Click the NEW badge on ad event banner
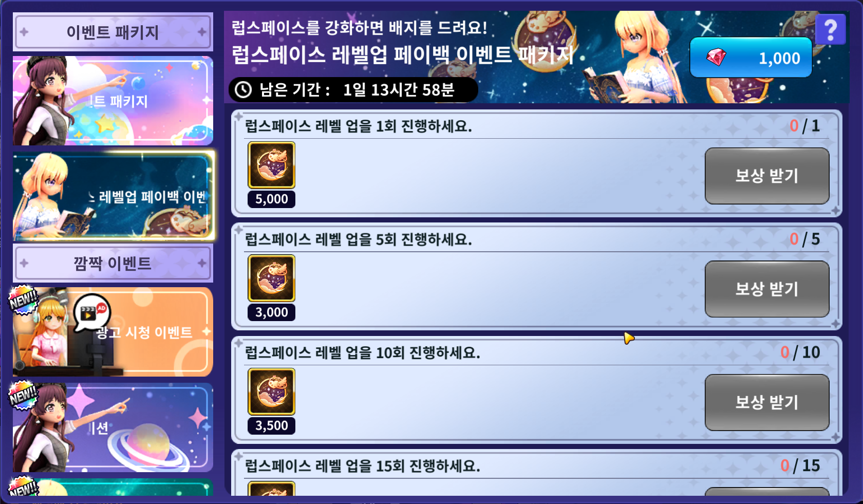863x504 pixels. coord(24,300)
